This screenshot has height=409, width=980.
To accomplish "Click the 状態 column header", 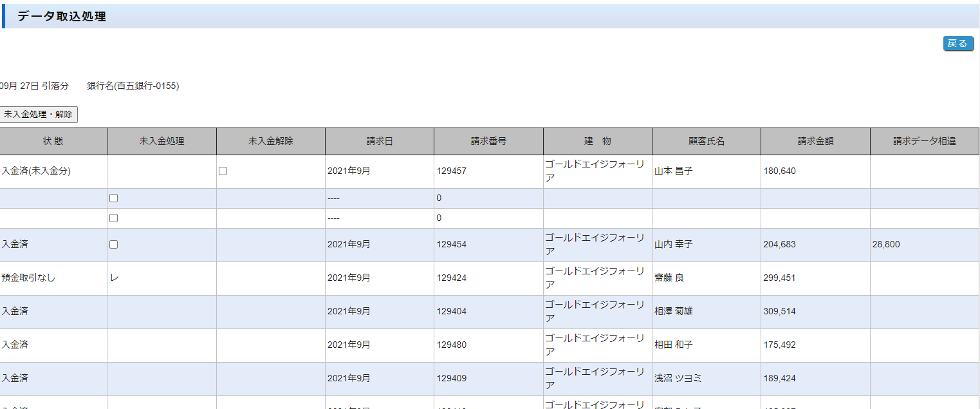I will [x=53, y=141].
